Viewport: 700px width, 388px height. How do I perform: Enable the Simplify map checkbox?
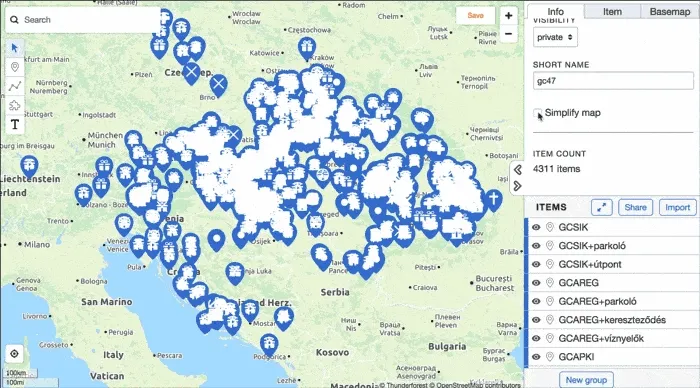pyautogui.click(x=538, y=113)
